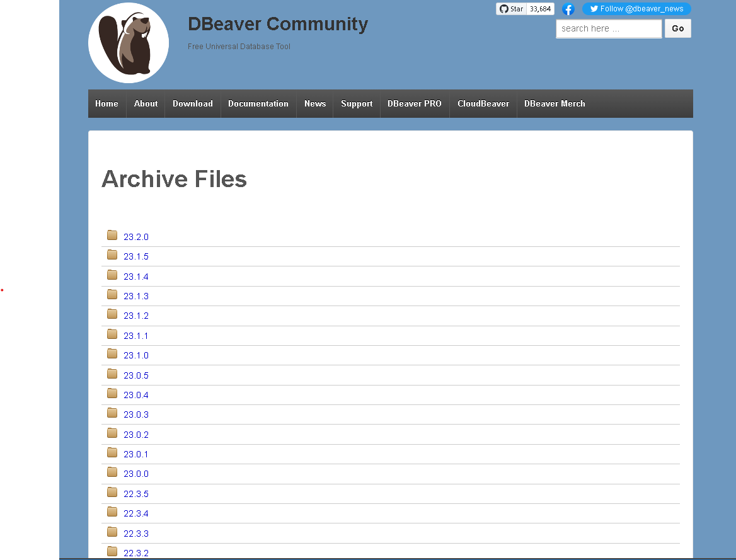The width and height of the screenshot is (736, 560).
Task: Open the DBeaver PRO menu item
Action: [x=415, y=104]
